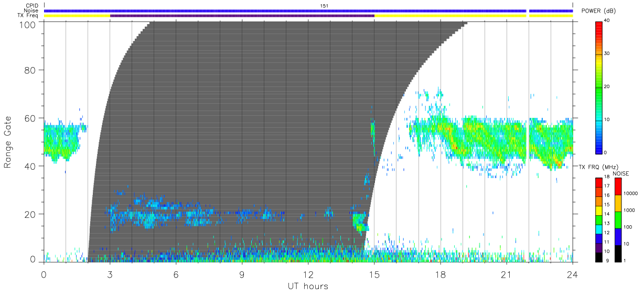Click the 'POWER (dB)' label
The width and height of the screenshot is (644, 297).
(x=599, y=11)
